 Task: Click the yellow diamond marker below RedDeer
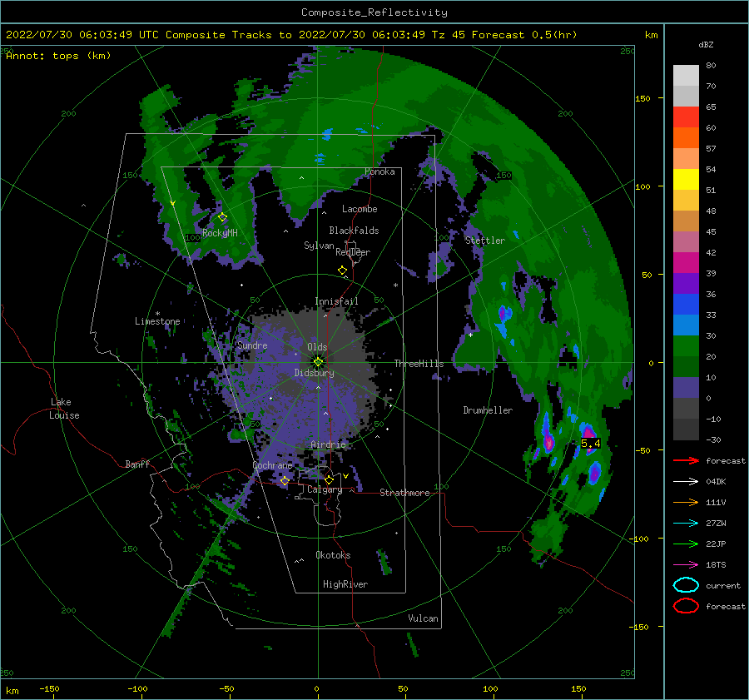[x=342, y=271]
